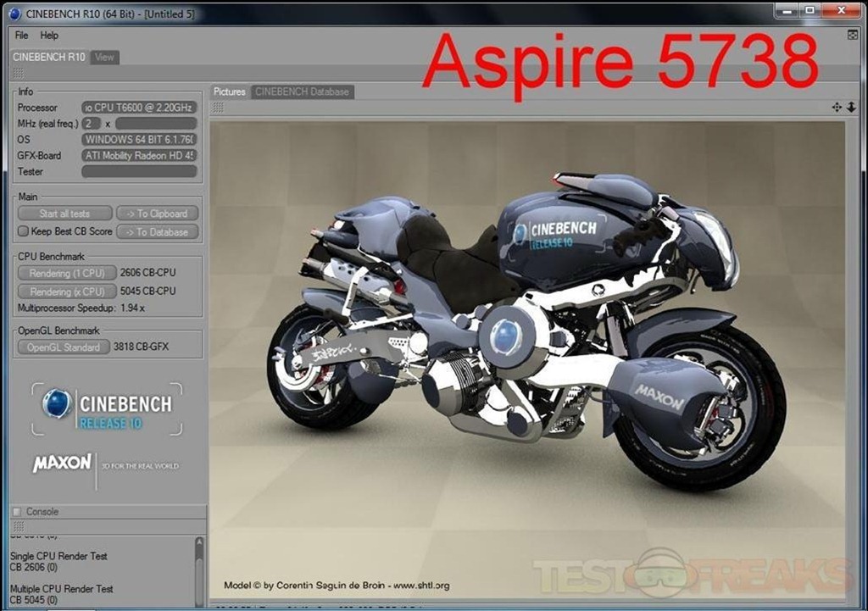Viewport: 868px width, 611px height.
Task: Toggle the Console panel checkbox
Action: click(x=16, y=512)
